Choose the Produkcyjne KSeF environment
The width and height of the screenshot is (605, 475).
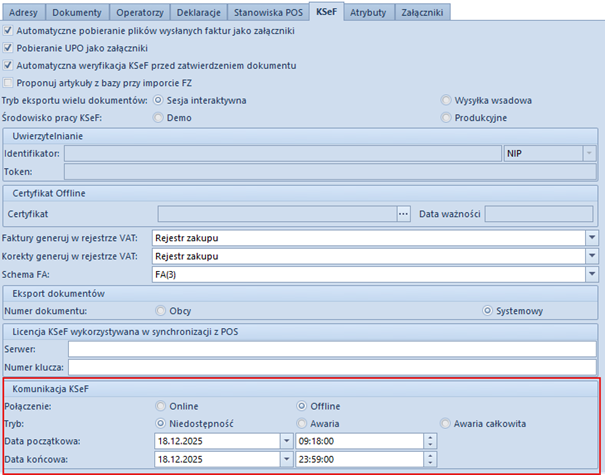446,118
